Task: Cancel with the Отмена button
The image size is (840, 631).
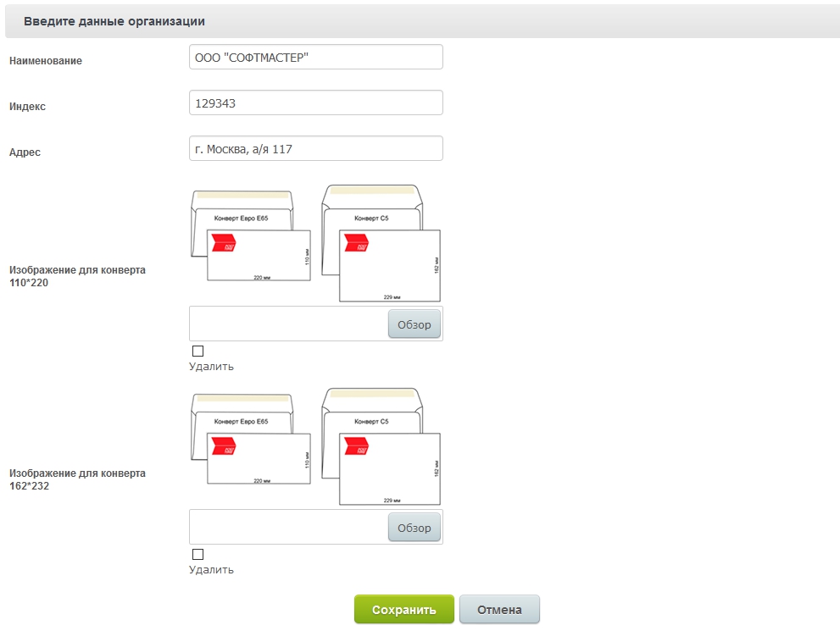Action: [499, 610]
